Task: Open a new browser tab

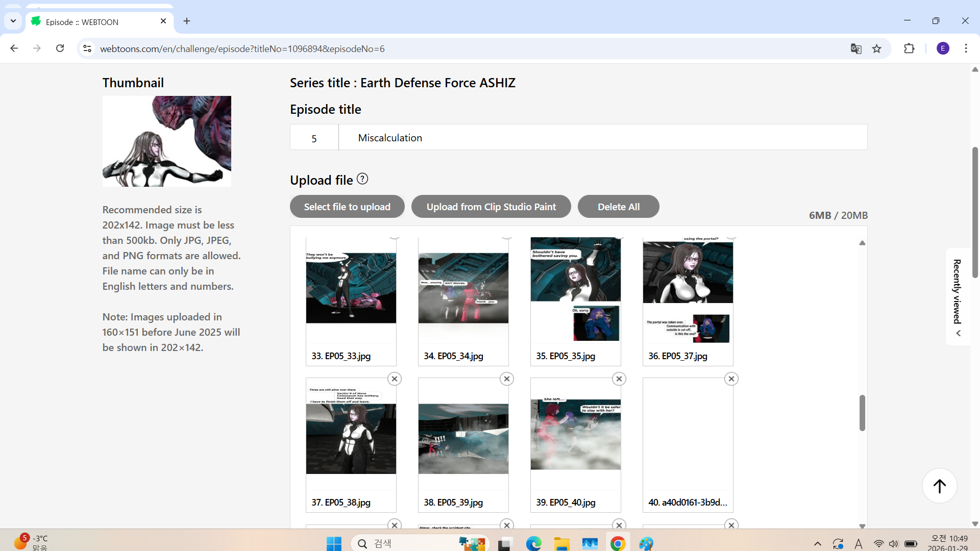Action: (x=187, y=21)
